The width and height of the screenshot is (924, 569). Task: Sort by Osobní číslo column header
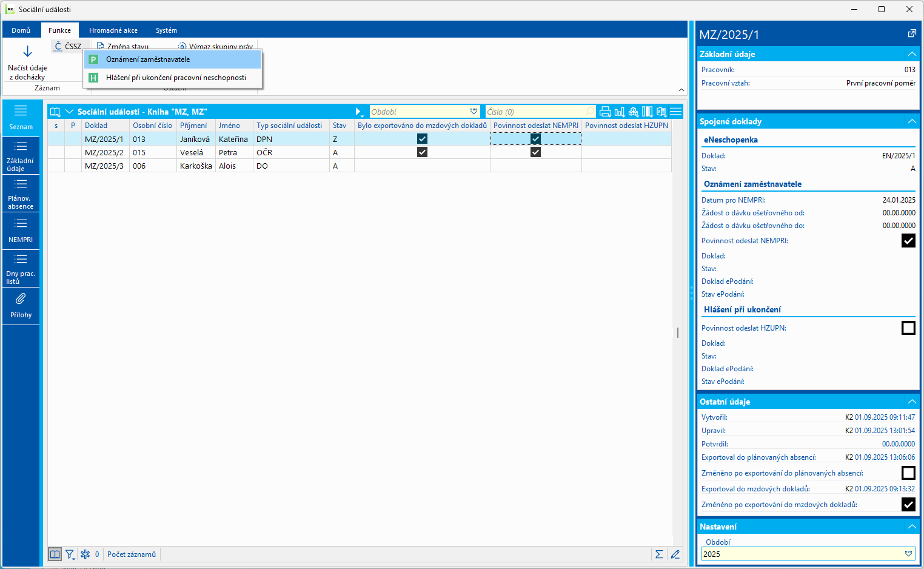pos(153,126)
